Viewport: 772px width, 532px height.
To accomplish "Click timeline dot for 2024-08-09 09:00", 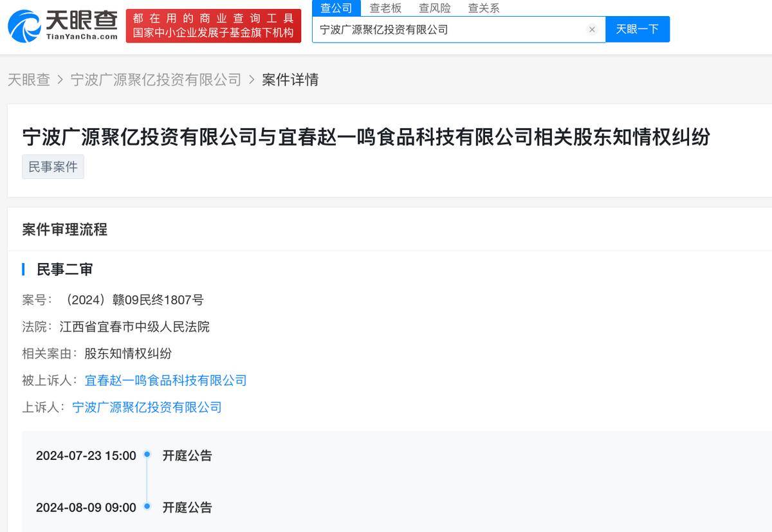I will pyautogui.click(x=147, y=506).
